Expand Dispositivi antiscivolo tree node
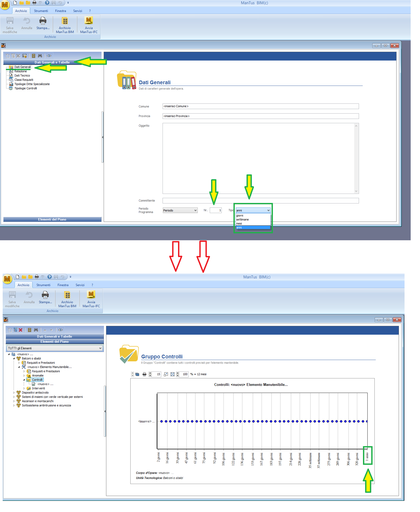The height and width of the screenshot is (512, 420). click(x=14, y=393)
